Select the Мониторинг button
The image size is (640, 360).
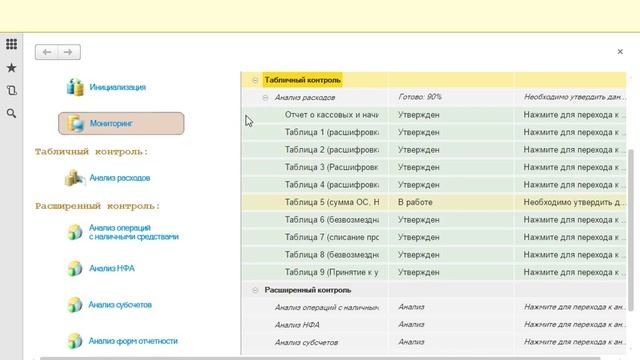pyautogui.click(x=121, y=123)
